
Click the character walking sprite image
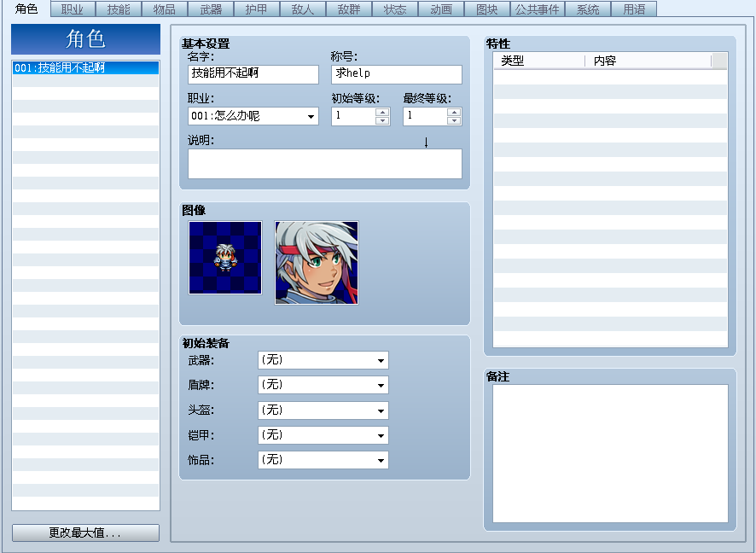[225, 258]
